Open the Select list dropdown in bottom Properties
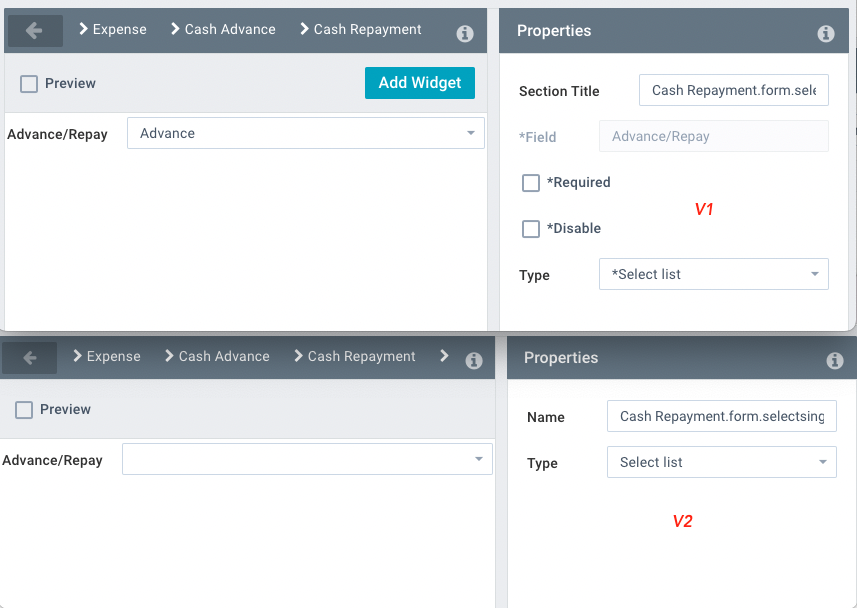857x608 pixels. point(721,462)
